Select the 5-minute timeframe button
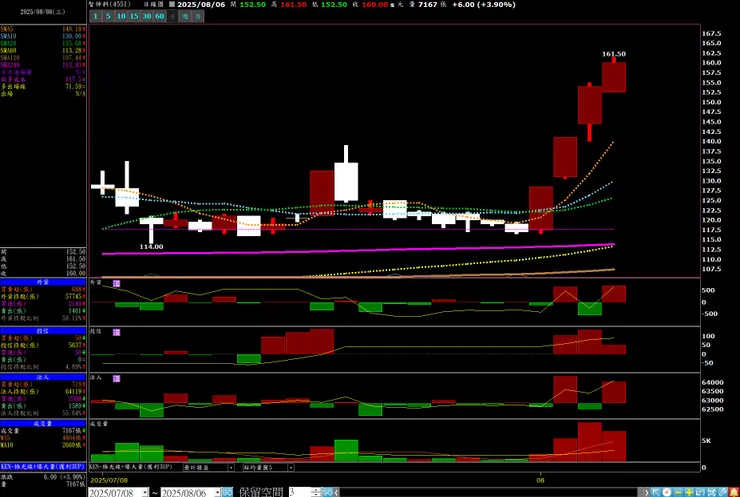Screen dimensions: 740x497 pos(108,16)
